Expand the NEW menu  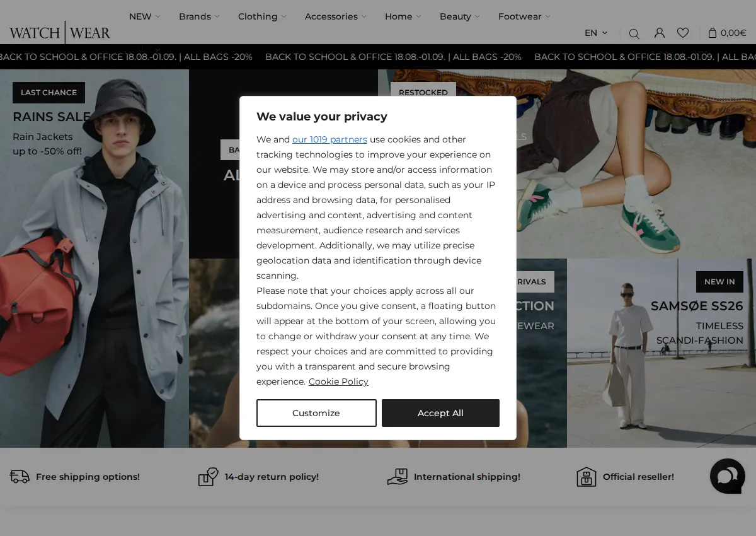[x=144, y=16]
